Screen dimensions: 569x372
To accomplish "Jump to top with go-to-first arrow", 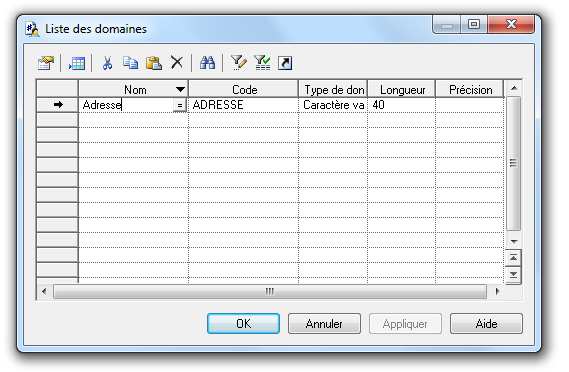I will (x=513, y=258).
